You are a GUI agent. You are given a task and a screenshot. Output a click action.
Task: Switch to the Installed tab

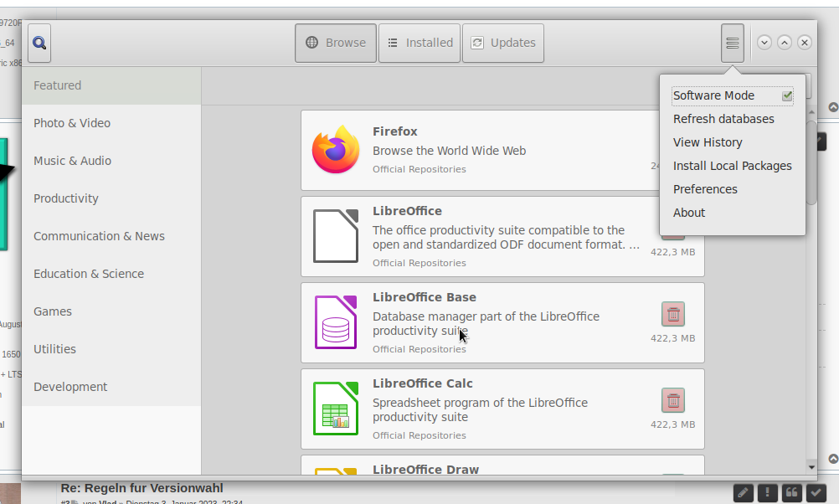point(419,43)
